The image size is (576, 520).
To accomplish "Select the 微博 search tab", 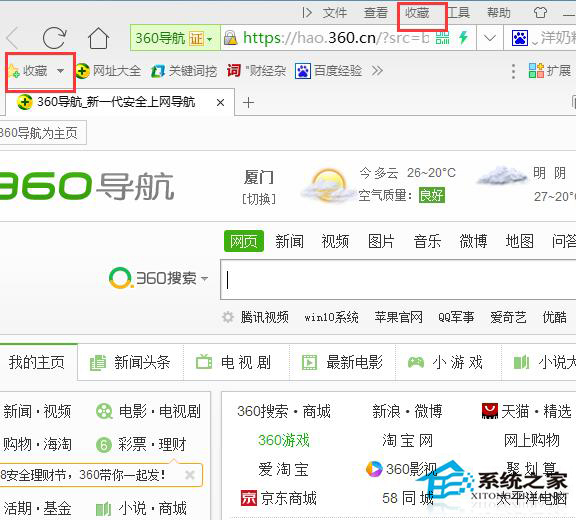I will (473, 241).
